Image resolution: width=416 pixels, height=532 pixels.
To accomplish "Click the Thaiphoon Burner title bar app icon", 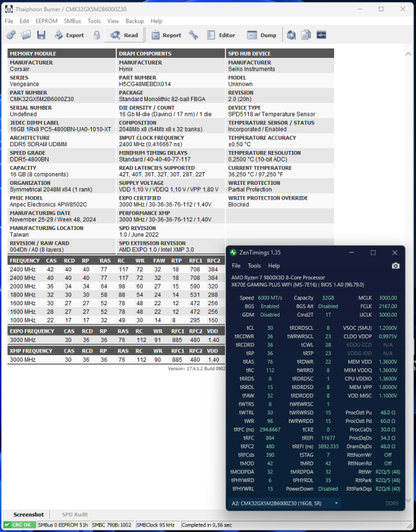I will [9, 9].
